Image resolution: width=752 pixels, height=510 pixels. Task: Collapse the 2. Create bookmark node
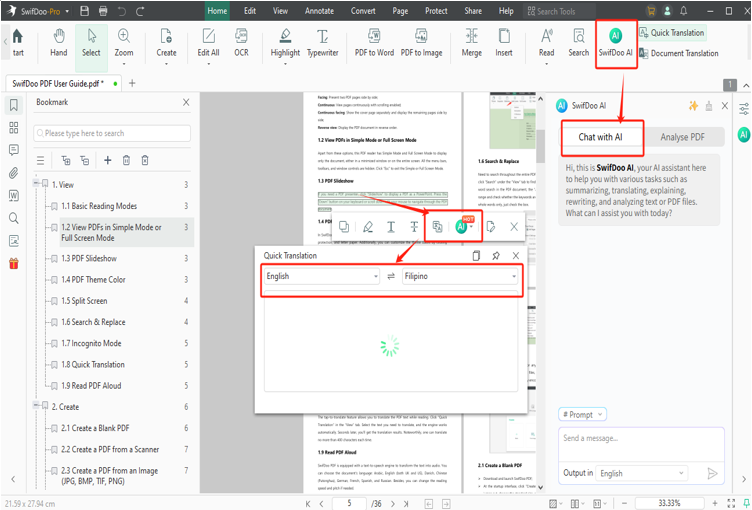(36, 405)
